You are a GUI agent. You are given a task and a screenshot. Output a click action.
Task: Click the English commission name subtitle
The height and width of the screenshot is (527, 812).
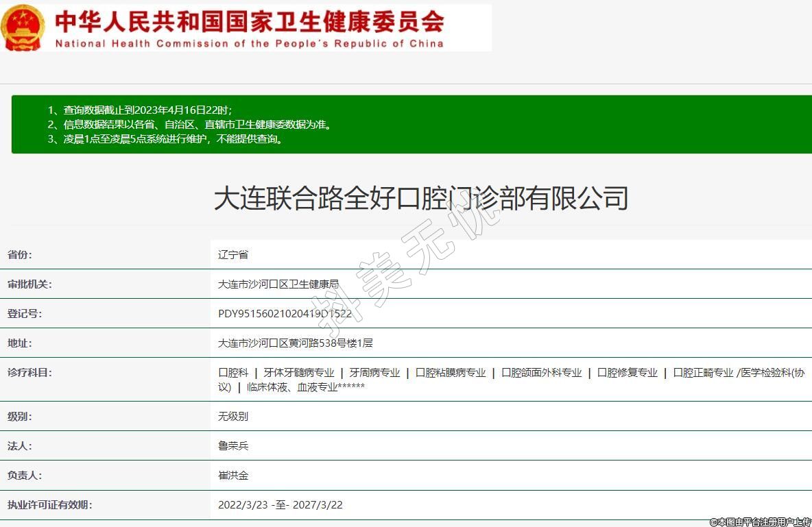(249, 44)
